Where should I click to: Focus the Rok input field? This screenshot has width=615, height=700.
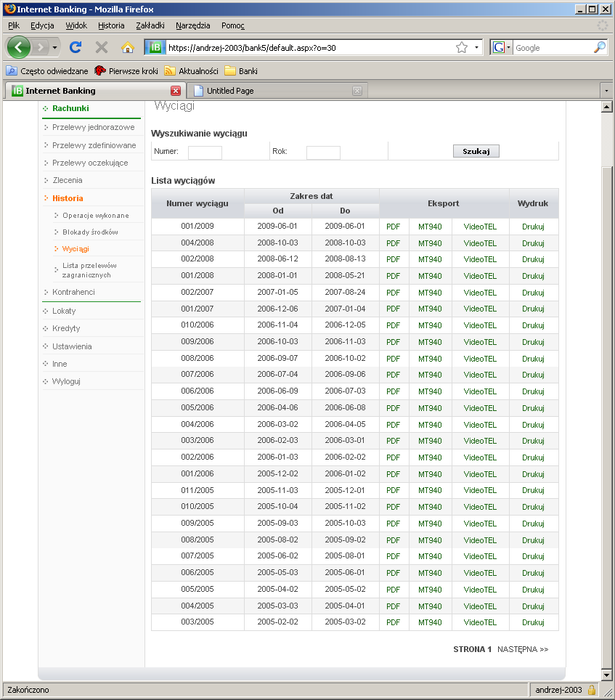click(323, 152)
